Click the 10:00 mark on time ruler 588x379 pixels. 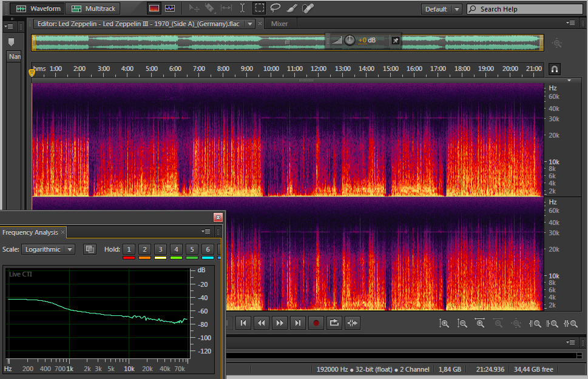(271, 69)
